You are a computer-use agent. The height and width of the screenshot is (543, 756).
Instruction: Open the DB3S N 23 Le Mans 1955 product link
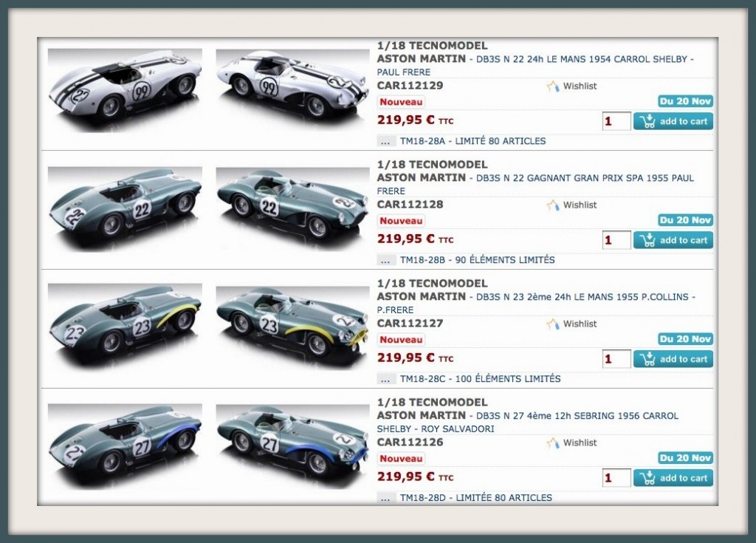tap(536, 303)
